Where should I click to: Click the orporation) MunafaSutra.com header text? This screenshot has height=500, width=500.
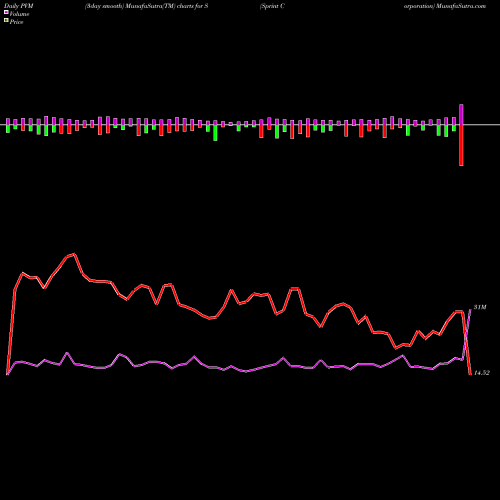[445, 6]
